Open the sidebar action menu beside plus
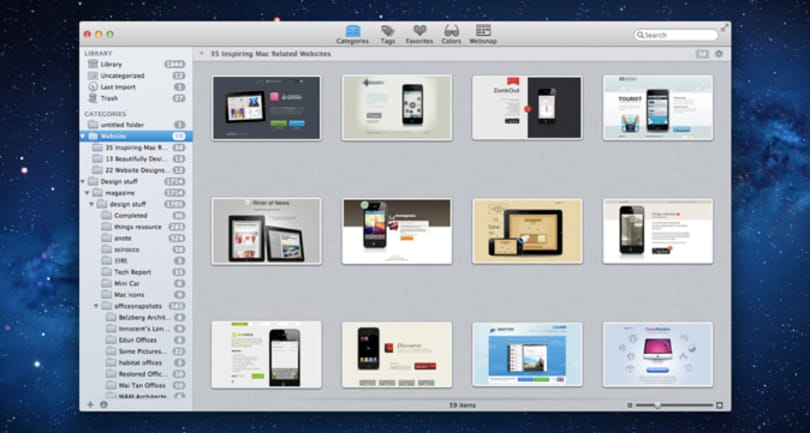Viewport: 810px width, 433px height. point(104,405)
